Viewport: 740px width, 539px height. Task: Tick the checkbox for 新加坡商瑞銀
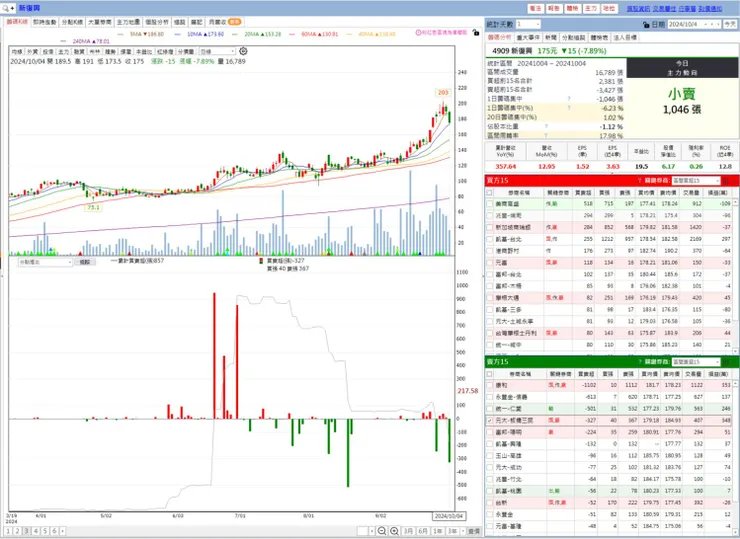489,227
